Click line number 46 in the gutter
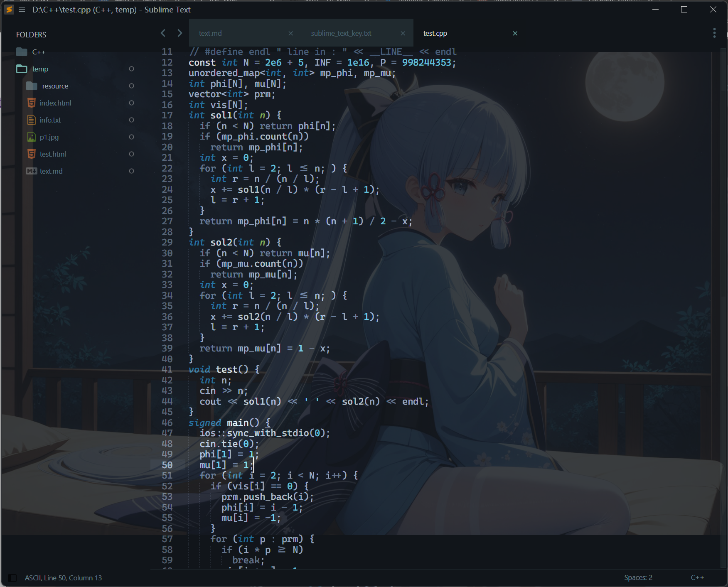The image size is (728, 587). coord(167,422)
